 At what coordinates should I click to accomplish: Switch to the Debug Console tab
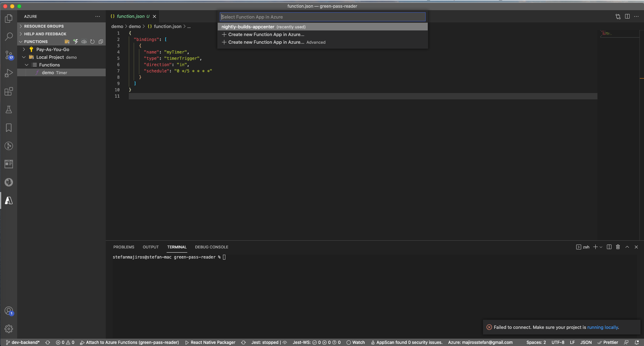tap(211, 247)
